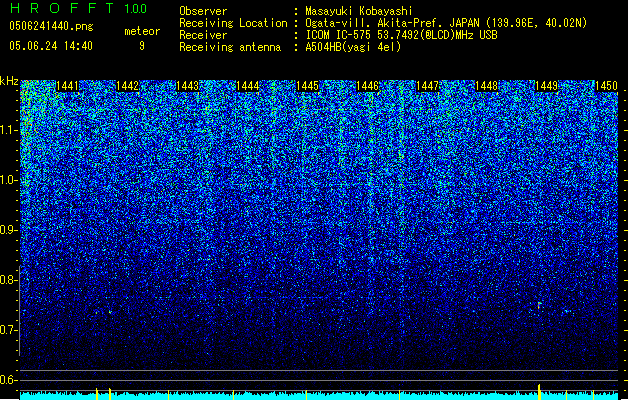Click the 1450 time marker

click(606, 86)
